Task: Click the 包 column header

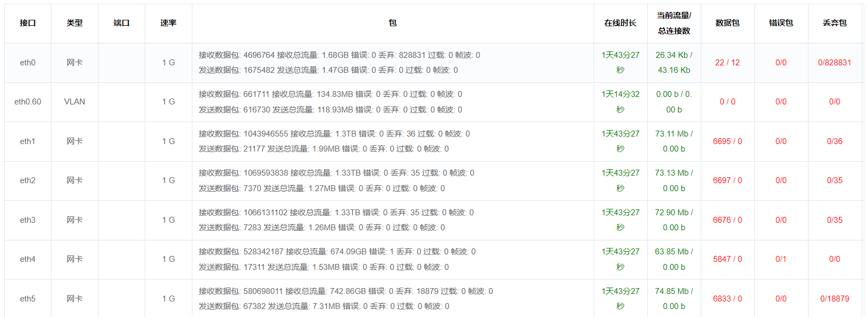Action: 393,23
